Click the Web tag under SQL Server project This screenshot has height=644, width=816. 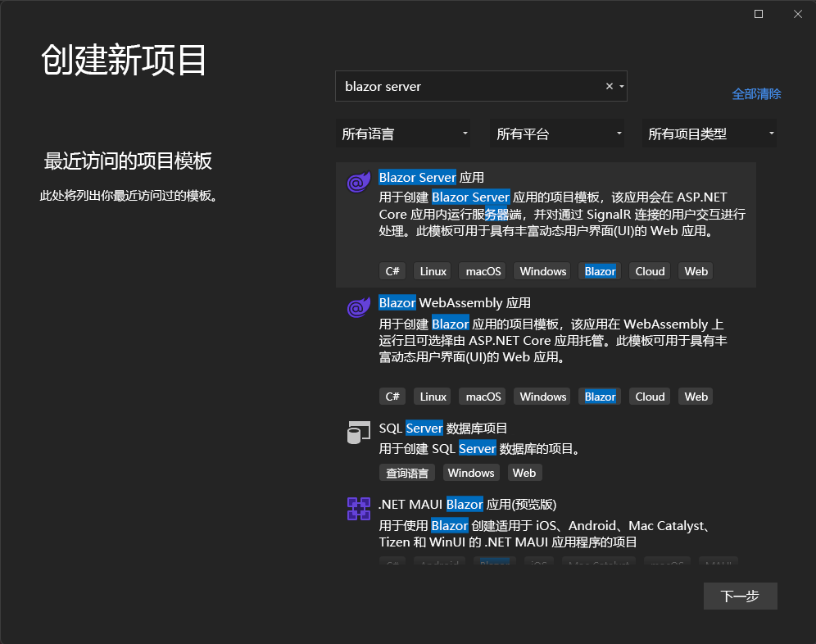tap(524, 473)
